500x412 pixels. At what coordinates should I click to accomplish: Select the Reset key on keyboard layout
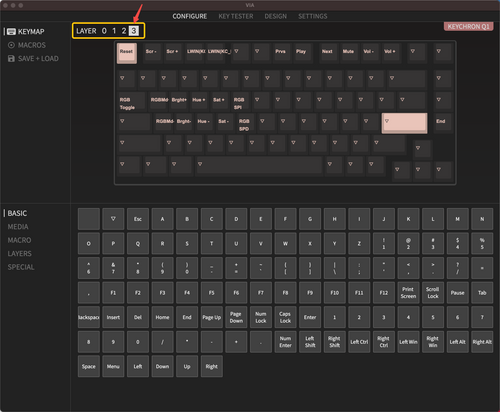pyautogui.click(x=127, y=53)
